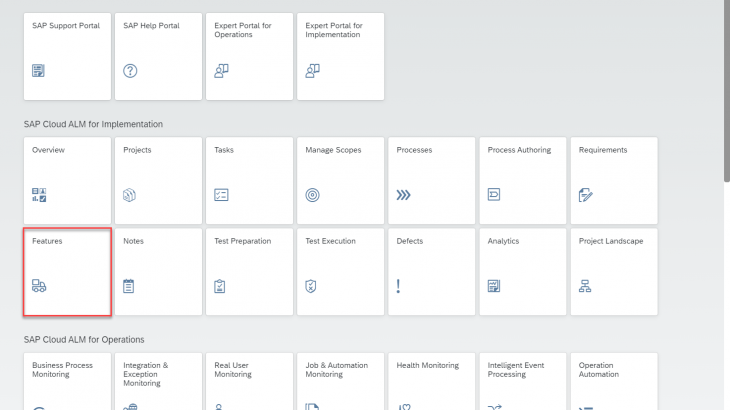Click the Notes clipboard icon
This screenshot has width=730, height=410.
pos(130,286)
